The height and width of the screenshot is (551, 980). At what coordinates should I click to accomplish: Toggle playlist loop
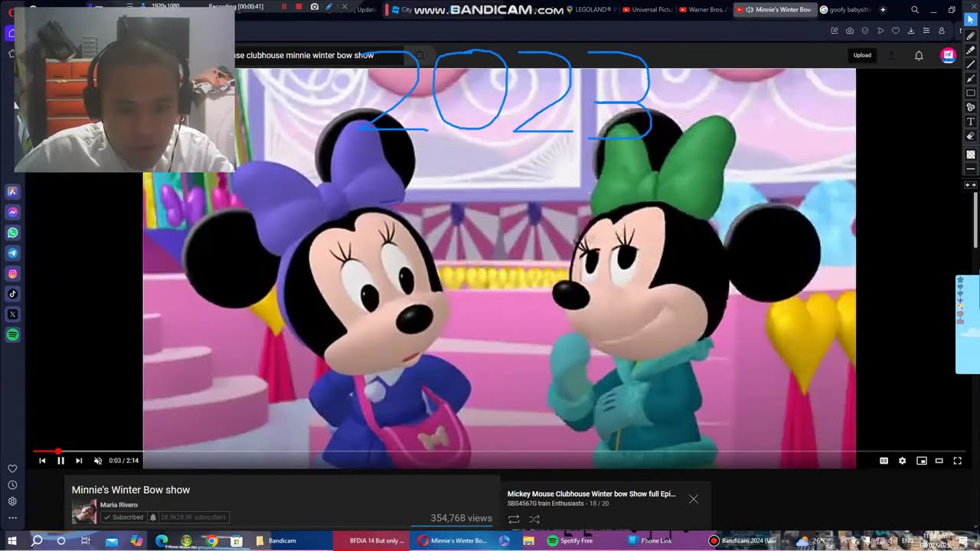[x=514, y=519]
